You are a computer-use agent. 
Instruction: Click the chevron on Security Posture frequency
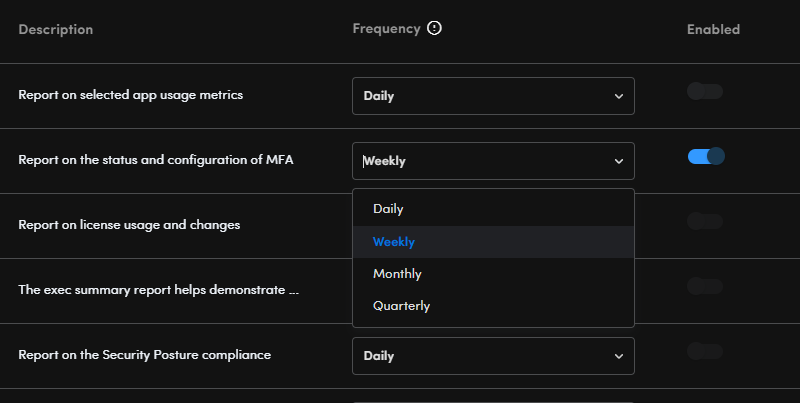[619, 356]
